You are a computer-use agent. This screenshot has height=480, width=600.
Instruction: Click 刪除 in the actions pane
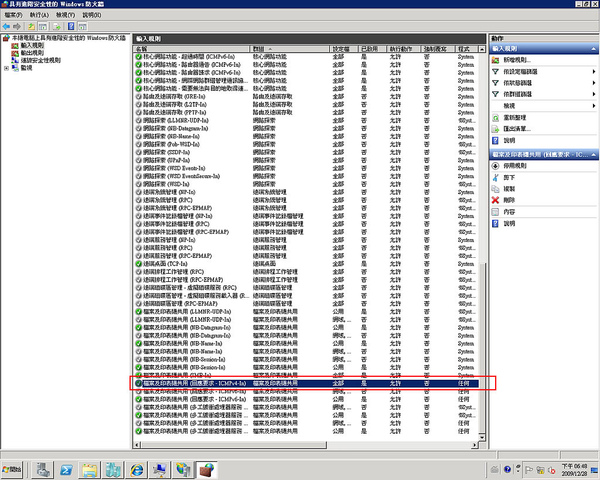(509, 200)
